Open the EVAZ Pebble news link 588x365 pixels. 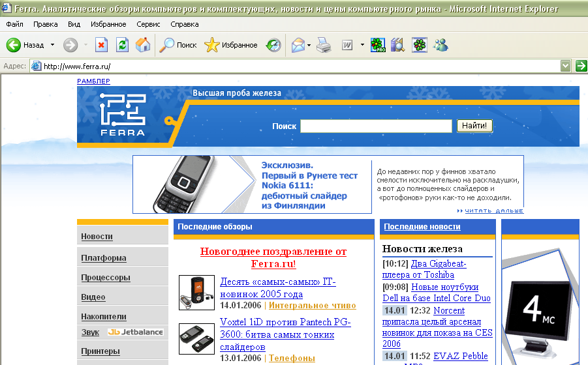click(x=461, y=356)
